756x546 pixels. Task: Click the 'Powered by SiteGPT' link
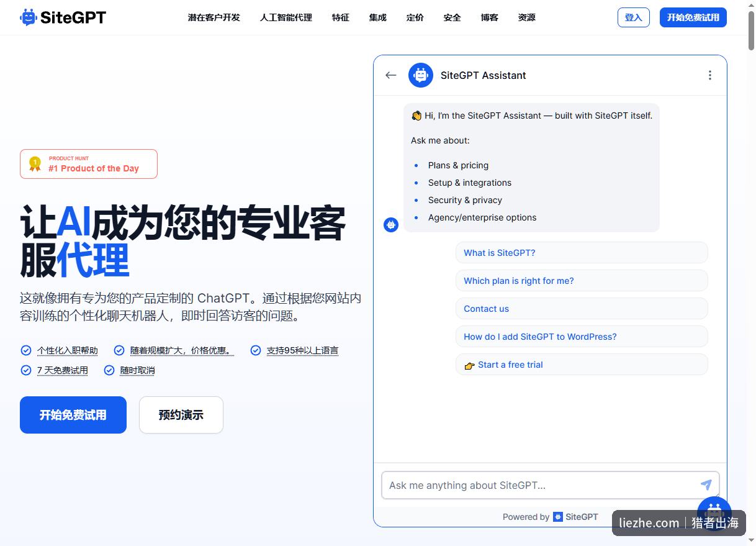[551, 517]
